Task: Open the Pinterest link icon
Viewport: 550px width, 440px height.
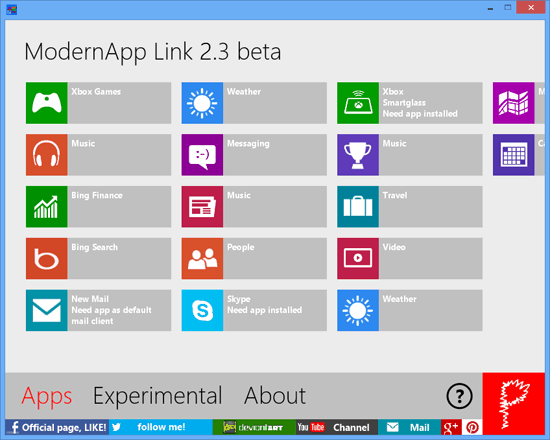Action: (472, 427)
